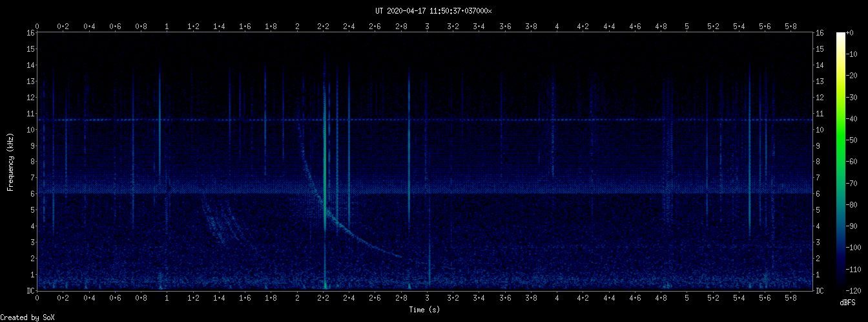Image resolution: width=868 pixels, height=322 pixels.
Task: Click the 'Frequency (kHz)' axis label
Action: pos(10,162)
